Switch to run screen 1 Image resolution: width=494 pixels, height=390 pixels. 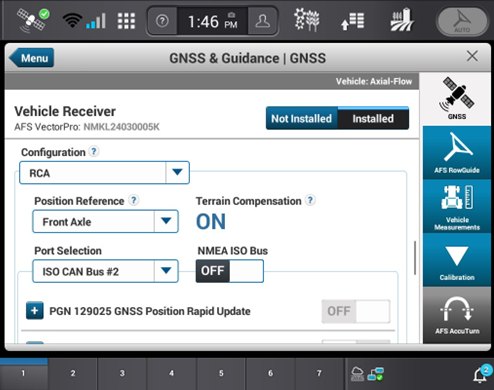[23, 373]
